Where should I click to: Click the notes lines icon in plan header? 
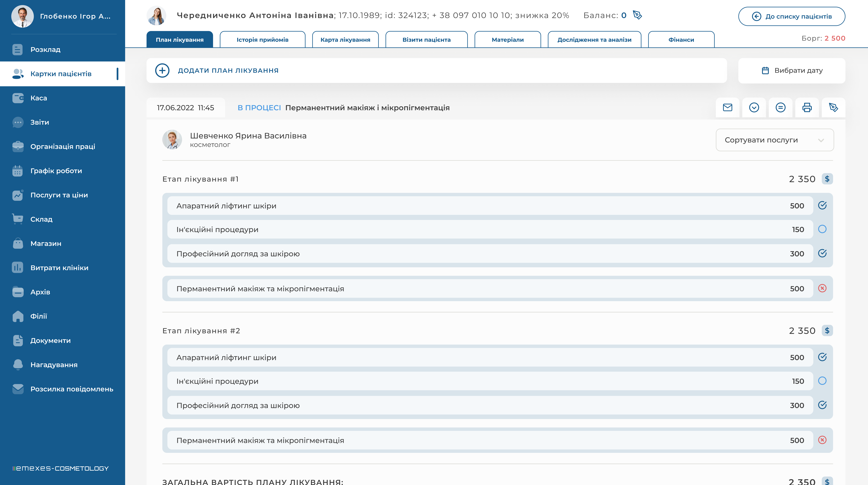(x=780, y=108)
